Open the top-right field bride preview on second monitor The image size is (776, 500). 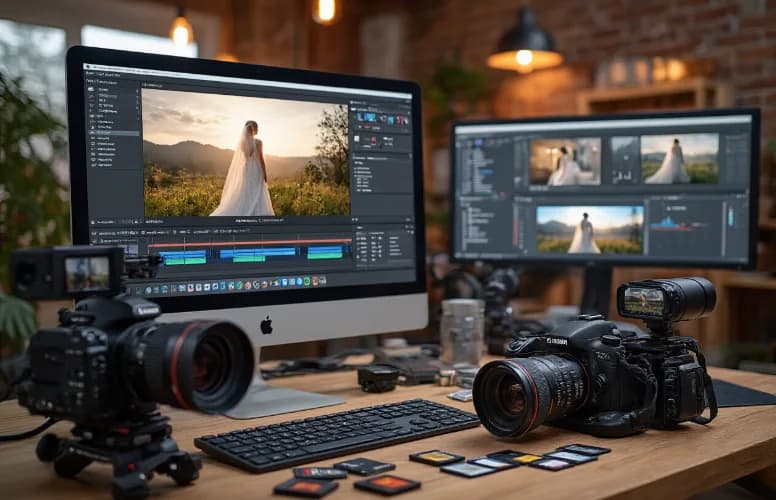click(679, 158)
